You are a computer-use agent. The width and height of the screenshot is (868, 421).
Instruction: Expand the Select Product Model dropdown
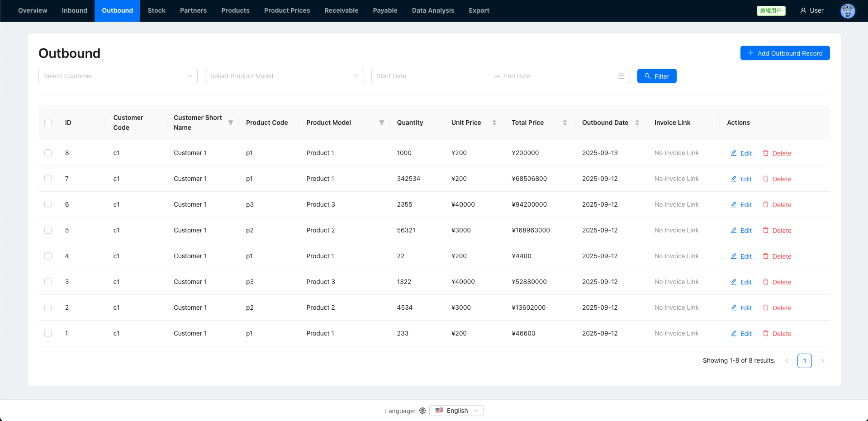coord(284,76)
